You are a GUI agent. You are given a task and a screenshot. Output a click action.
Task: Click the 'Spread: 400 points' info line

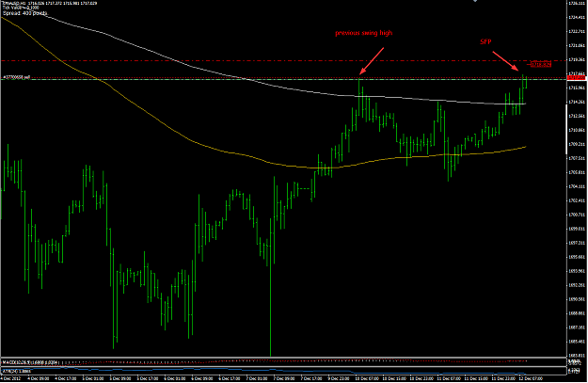(x=25, y=13)
